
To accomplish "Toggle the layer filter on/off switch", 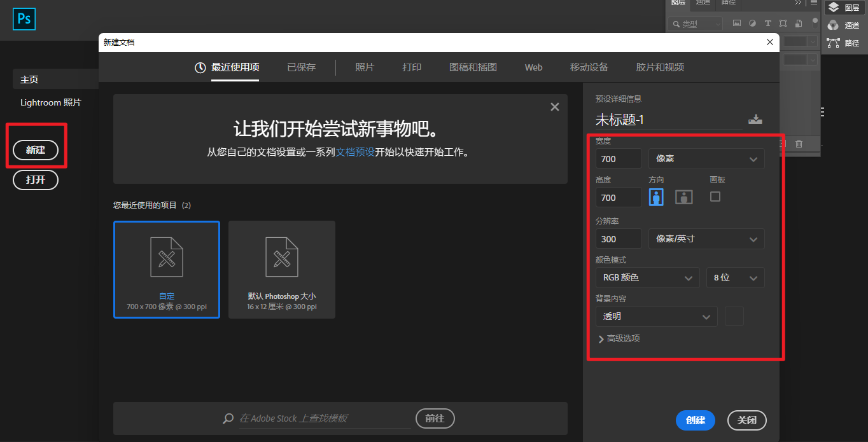I will point(815,22).
